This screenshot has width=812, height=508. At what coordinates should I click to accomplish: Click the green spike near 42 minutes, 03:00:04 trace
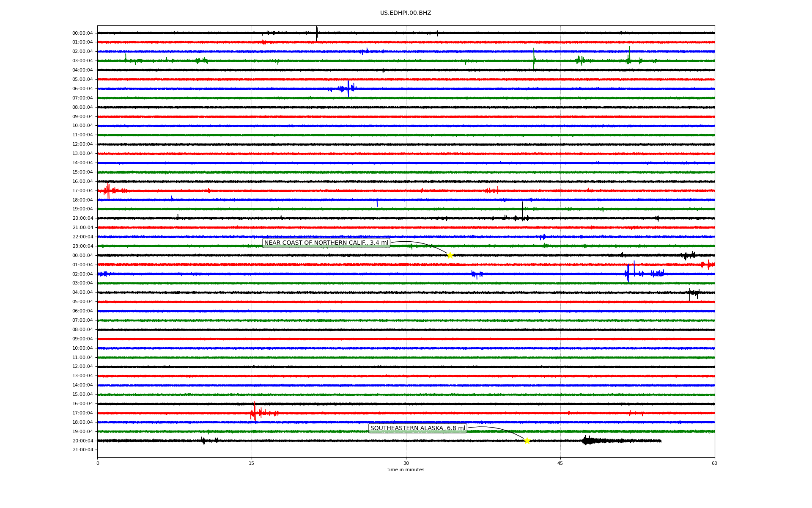[534, 59]
